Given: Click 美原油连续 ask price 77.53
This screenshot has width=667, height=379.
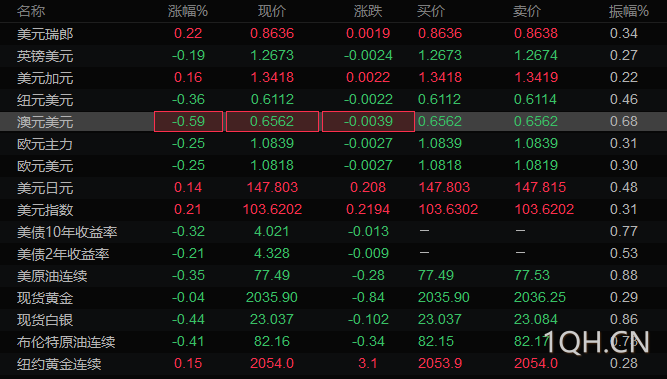Looking at the screenshot, I should (x=532, y=276).
